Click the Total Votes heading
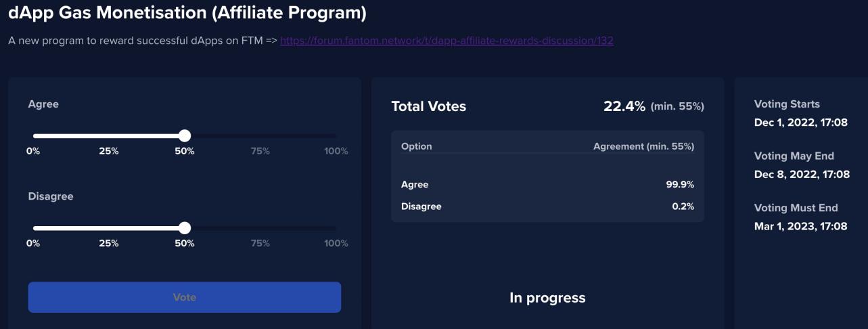The image size is (868, 329). pos(429,106)
